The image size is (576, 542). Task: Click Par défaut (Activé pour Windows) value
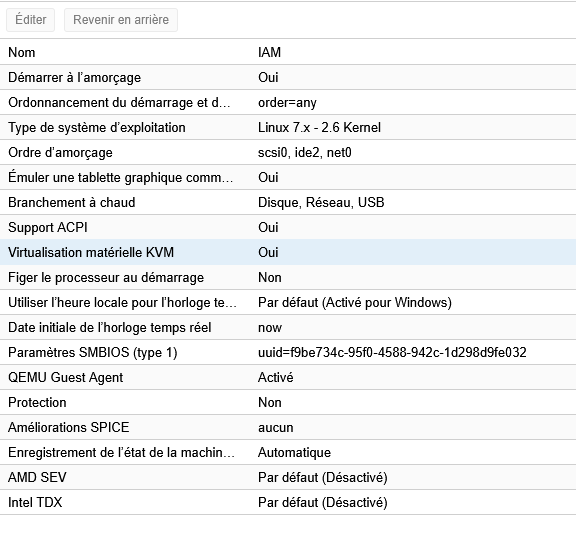[355, 302]
